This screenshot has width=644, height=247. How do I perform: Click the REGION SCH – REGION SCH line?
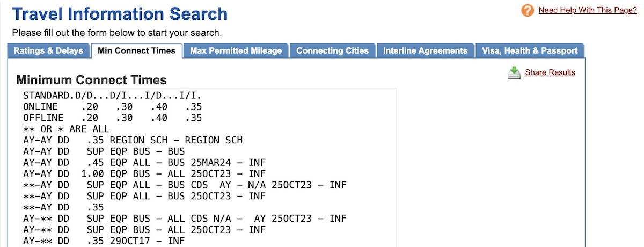pyautogui.click(x=133, y=140)
